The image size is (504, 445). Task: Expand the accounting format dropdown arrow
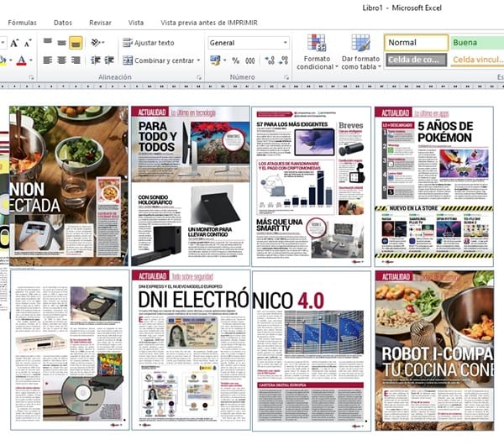(x=224, y=60)
